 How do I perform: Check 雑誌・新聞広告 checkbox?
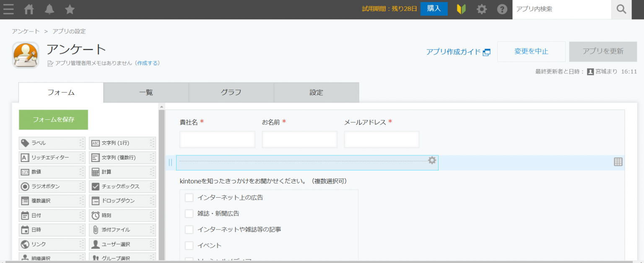click(x=189, y=213)
